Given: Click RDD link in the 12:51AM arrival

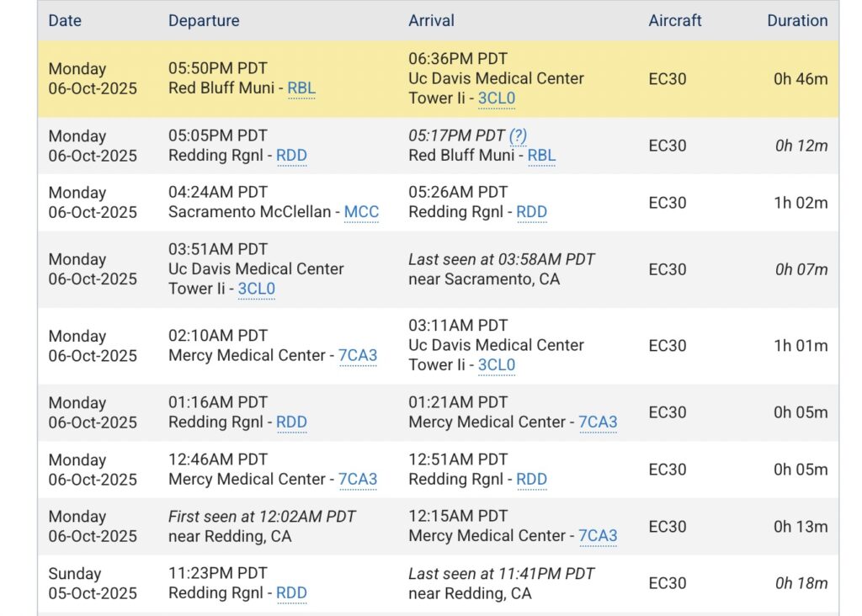Looking at the screenshot, I should (531, 479).
